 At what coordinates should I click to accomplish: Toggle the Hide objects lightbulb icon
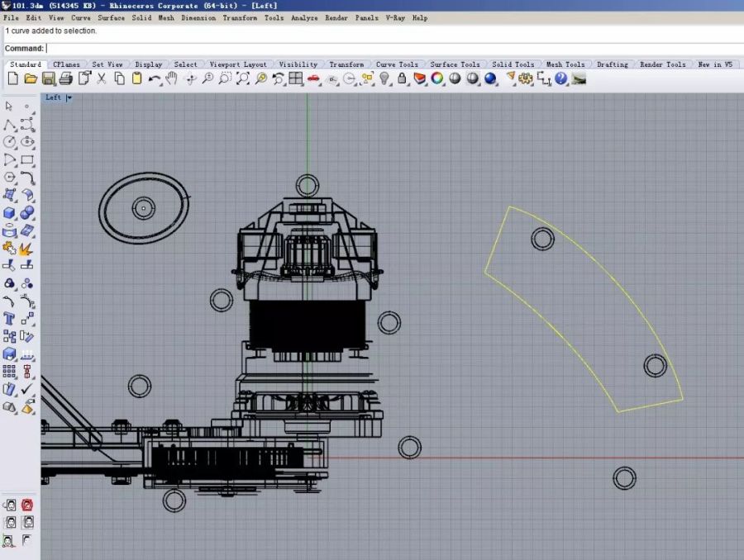384,78
